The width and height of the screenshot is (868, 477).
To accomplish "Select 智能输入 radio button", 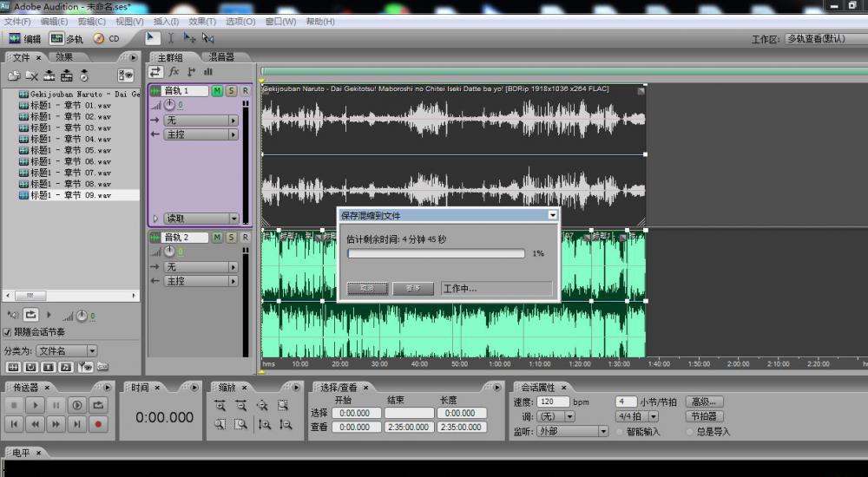I will (620, 432).
